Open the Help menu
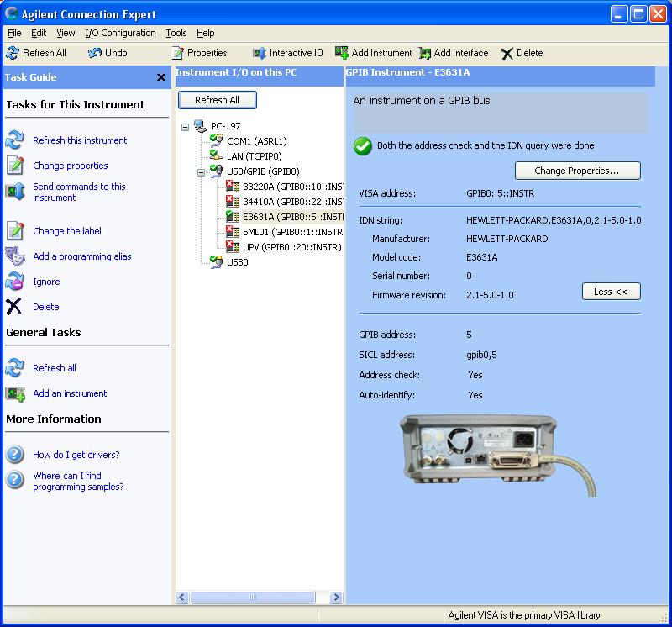Image resolution: width=672 pixels, height=627 pixels. coord(205,33)
